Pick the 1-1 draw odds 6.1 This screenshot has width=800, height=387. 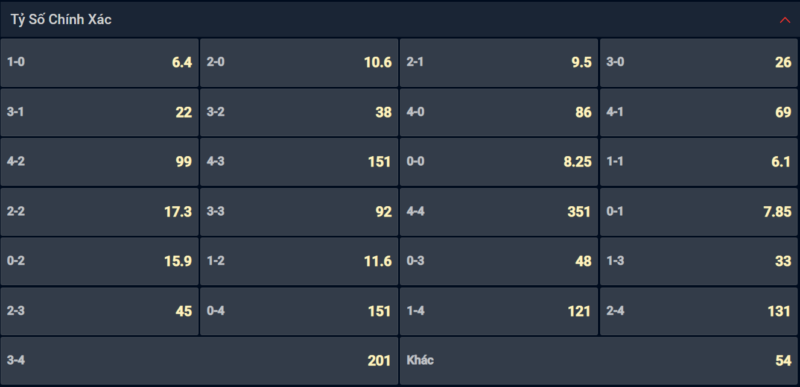[699, 162]
